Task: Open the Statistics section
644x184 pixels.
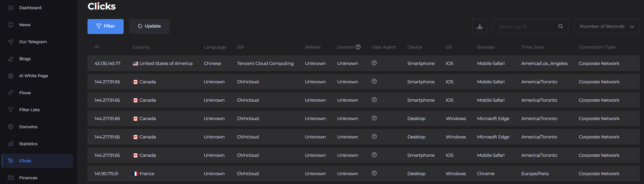Action: click(28, 144)
